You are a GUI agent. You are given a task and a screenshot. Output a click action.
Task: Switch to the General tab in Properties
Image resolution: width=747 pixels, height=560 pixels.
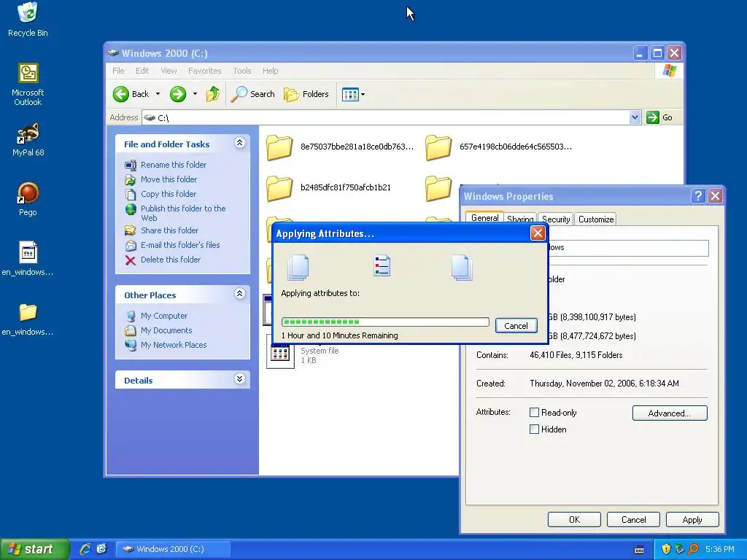[484, 218]
